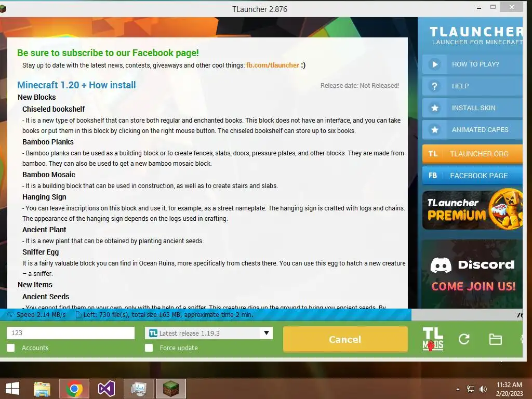Click the refresh arrow icon

click(x=464, y=339)
